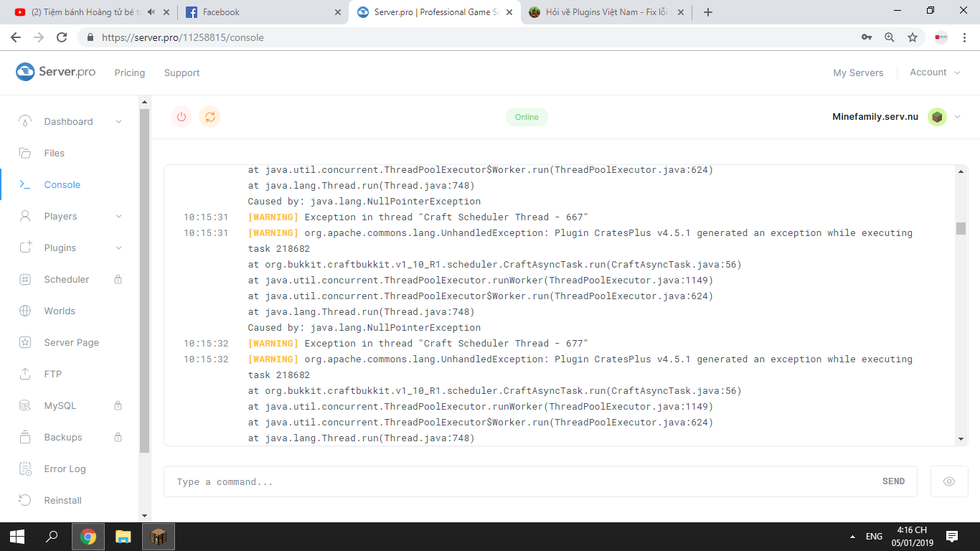The height and width of the screenshot is (551, 980).
Task: Expand the Players submenu
Action: point(118,217)
